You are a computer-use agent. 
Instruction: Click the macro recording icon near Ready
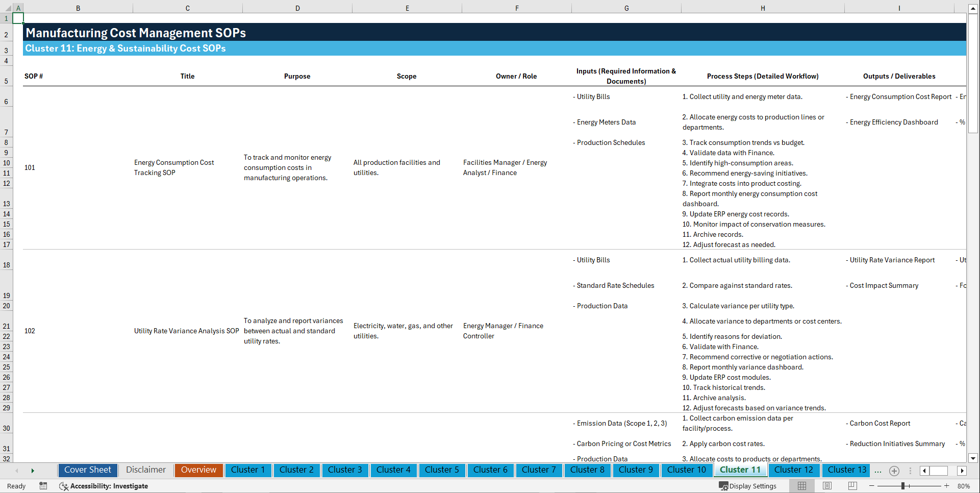43,486
